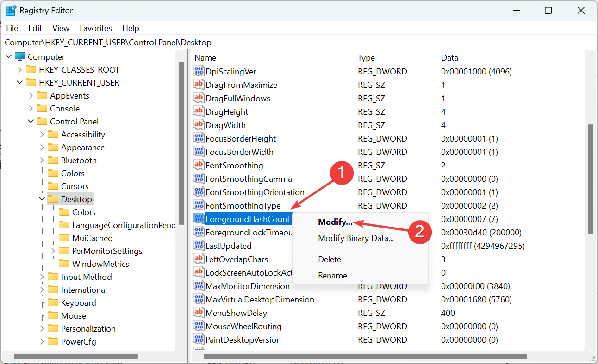Expand the Console key
The height and width of the screenshot is (364, 598).
(31, 109)
